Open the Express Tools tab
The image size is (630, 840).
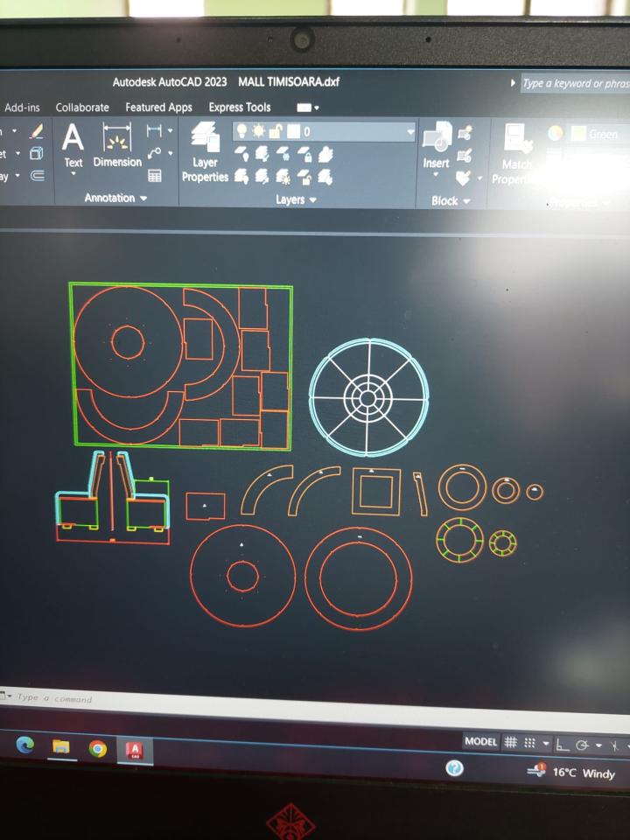(240, 108)
